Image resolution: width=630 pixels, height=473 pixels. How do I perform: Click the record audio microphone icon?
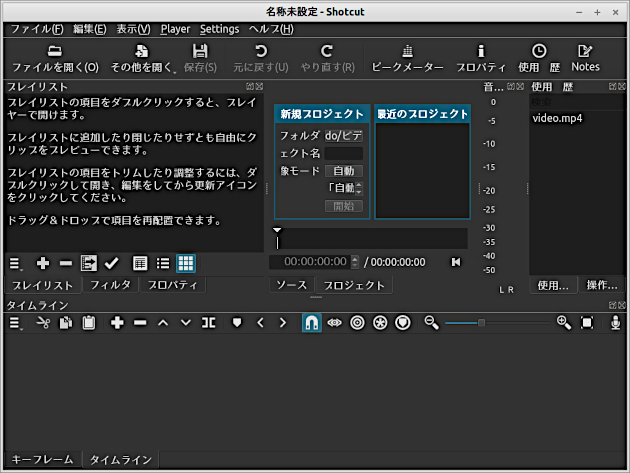tap(616, 323)
